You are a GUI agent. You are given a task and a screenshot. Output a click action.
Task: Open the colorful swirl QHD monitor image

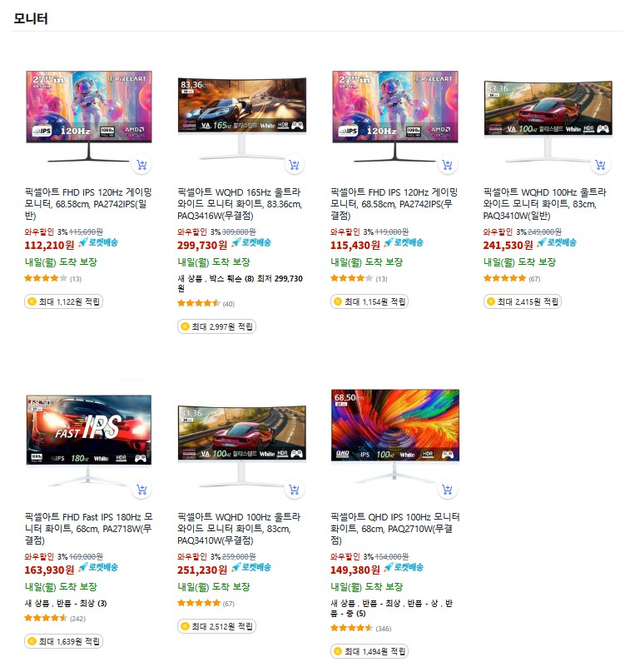tap(394, 436)
